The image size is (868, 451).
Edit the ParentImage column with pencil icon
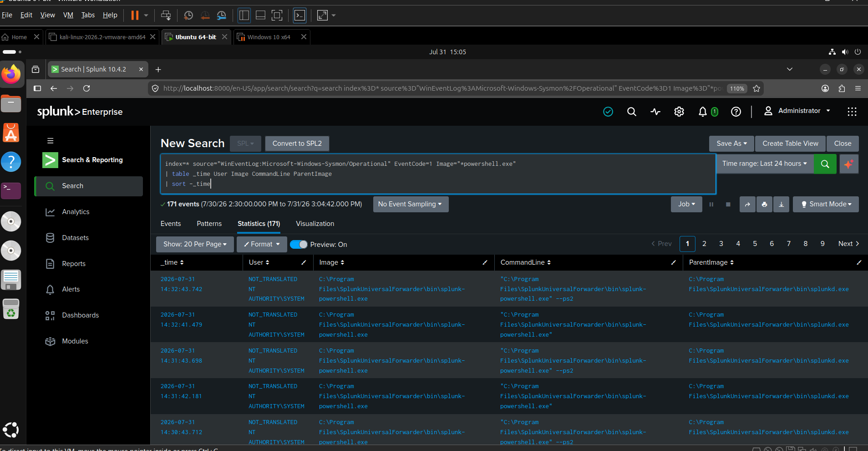pos(859,262)
